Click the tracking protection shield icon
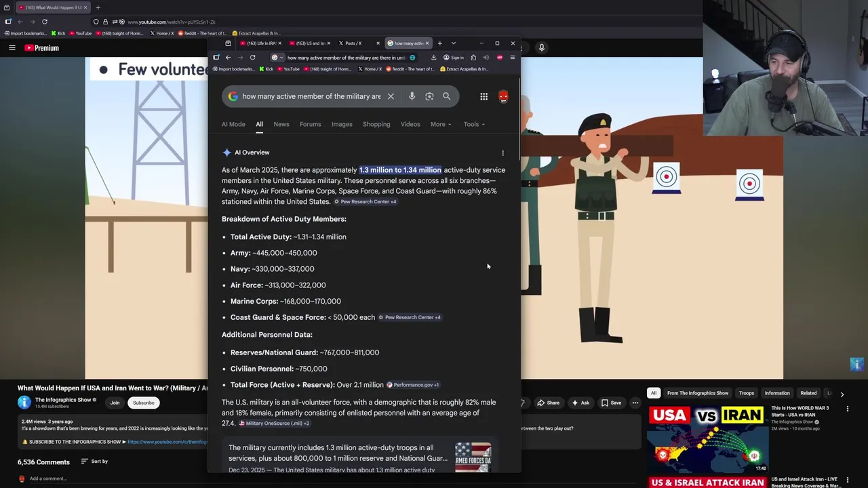This screenshot has width=868, height=488. pos(96,22)
